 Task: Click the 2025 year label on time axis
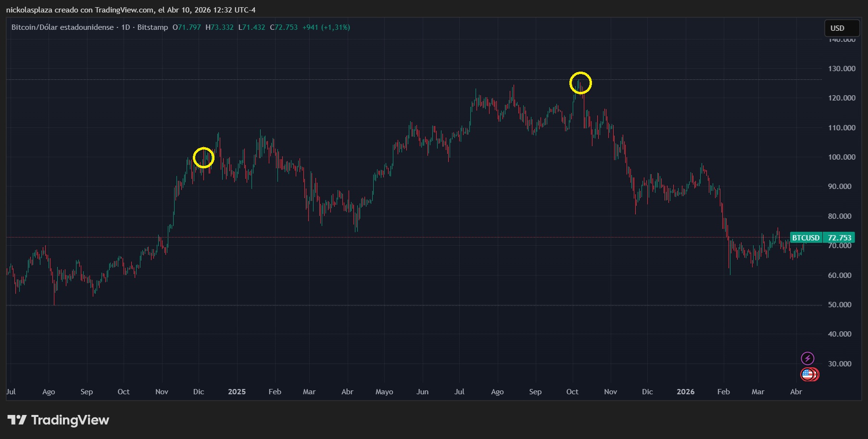pos(237,392)
